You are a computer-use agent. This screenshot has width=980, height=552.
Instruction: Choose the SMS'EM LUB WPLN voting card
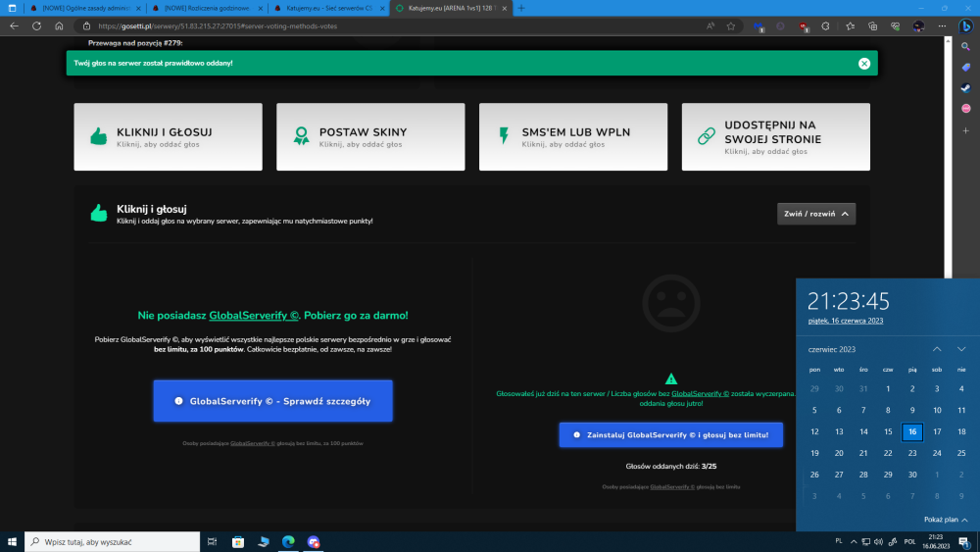[573, 137]
